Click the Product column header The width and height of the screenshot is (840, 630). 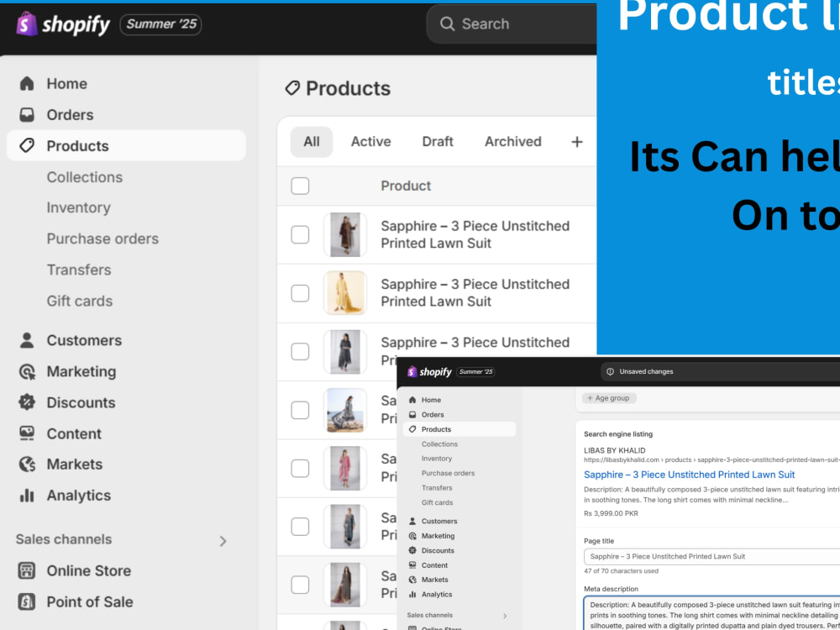click(406, 186)
